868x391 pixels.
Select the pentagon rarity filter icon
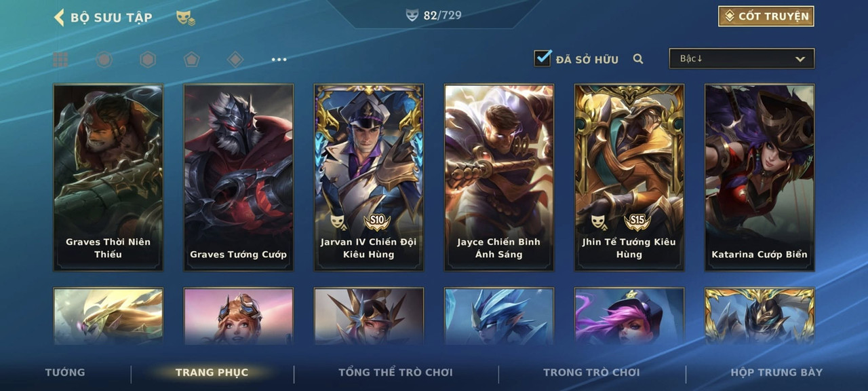coord(191,60)
